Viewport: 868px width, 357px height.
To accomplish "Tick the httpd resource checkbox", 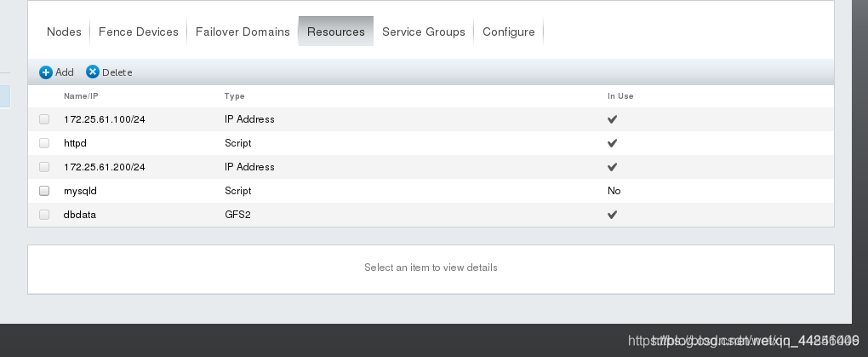I will point(44,143).
